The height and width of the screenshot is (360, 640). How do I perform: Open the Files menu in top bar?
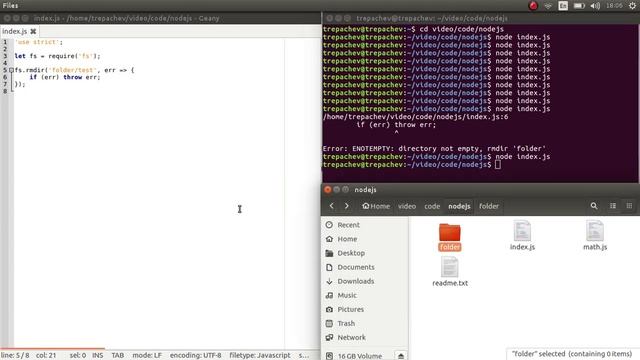[10, 6]
